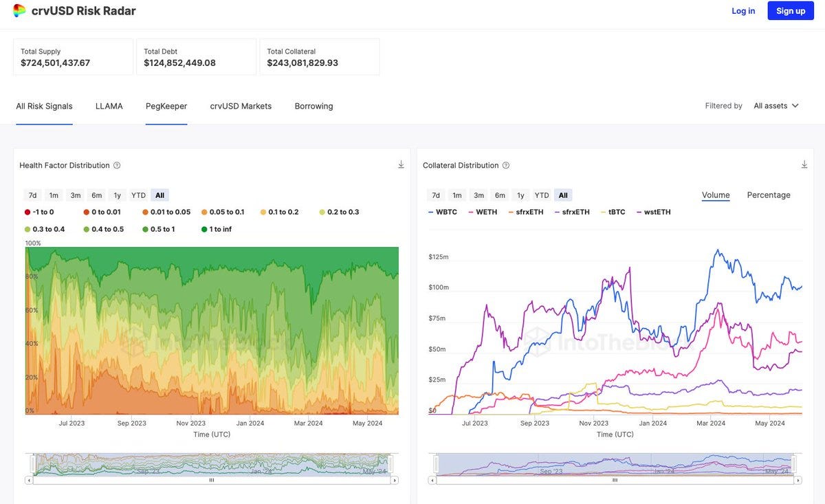This screenshot has height=504, width=825.
Task: Click the Health Factor navigator scrollbar left arrow
Action: tap(29, 481)
